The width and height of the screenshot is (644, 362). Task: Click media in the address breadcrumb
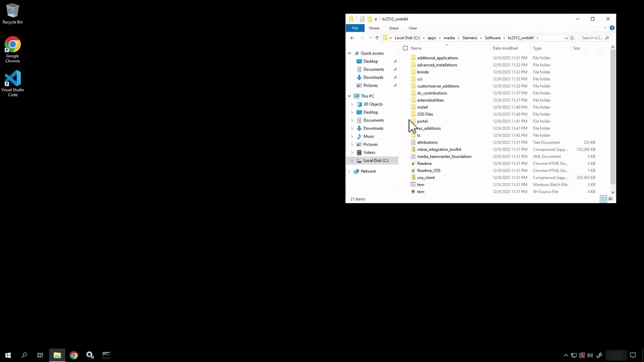point(449,38)
